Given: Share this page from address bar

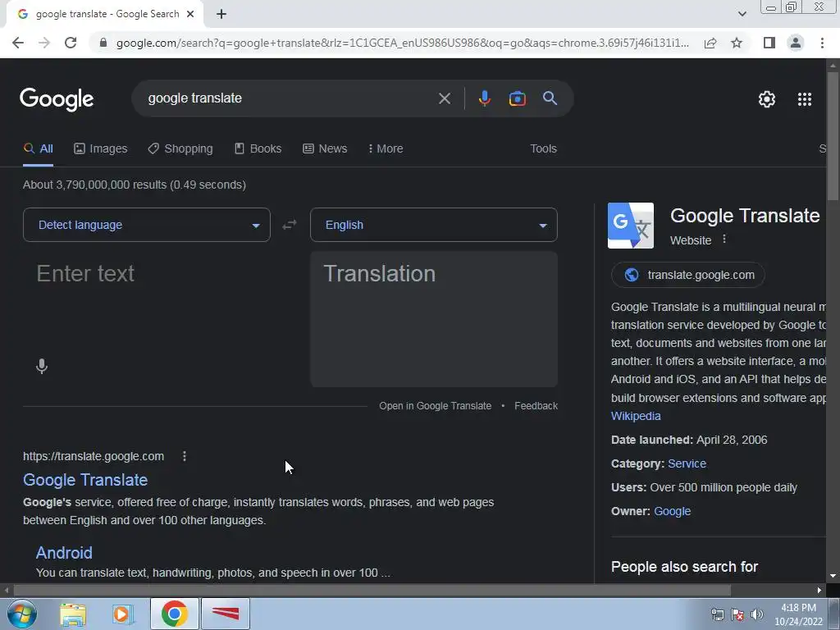Looking at the screenshot, I should tap(710, 43).
